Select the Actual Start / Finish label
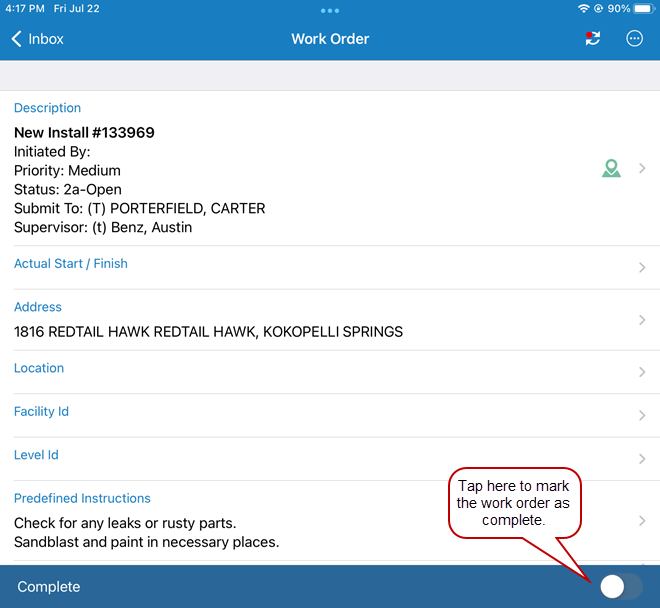 point(71,264)
